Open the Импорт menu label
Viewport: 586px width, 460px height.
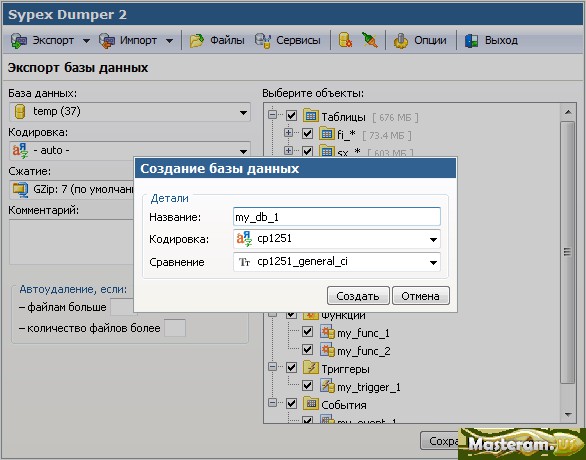(138, 40)
